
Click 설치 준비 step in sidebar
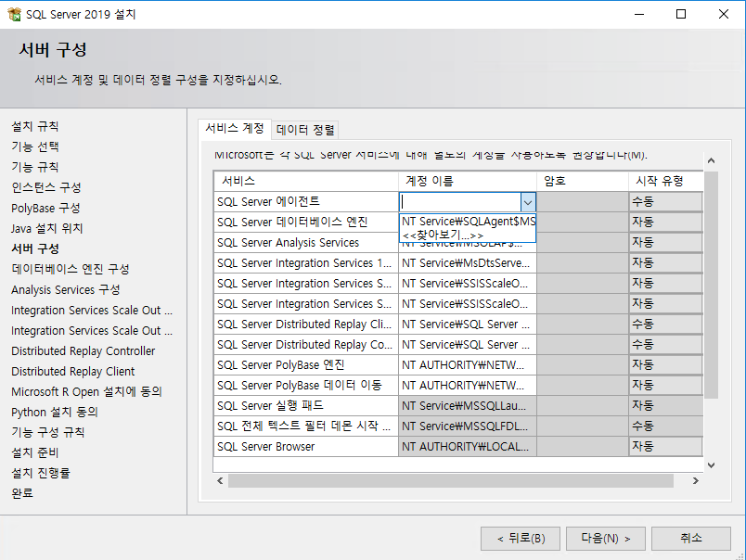[x=35, y=452]
